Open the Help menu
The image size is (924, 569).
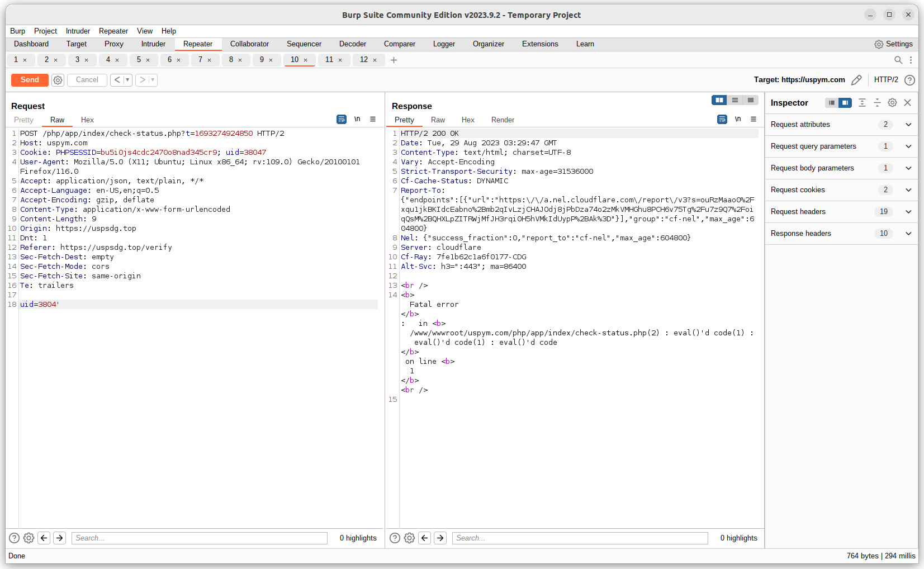coord(169,31)
